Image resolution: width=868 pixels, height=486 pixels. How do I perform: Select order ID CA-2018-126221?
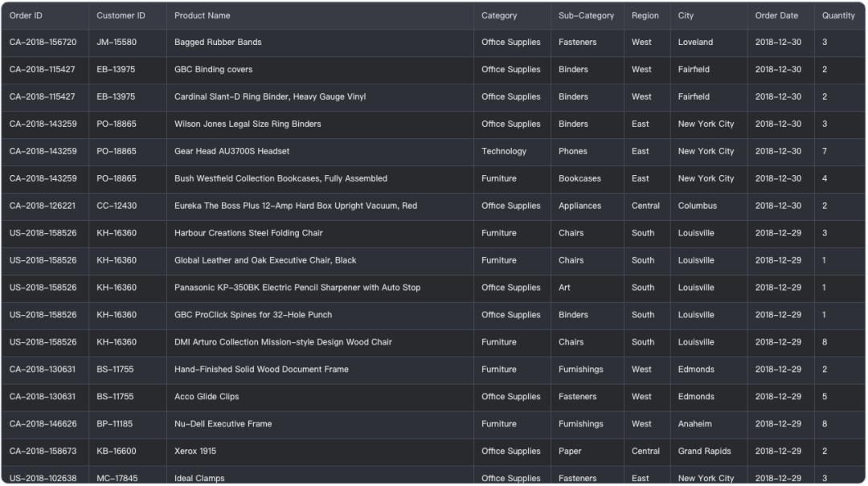tap(43, 206)
